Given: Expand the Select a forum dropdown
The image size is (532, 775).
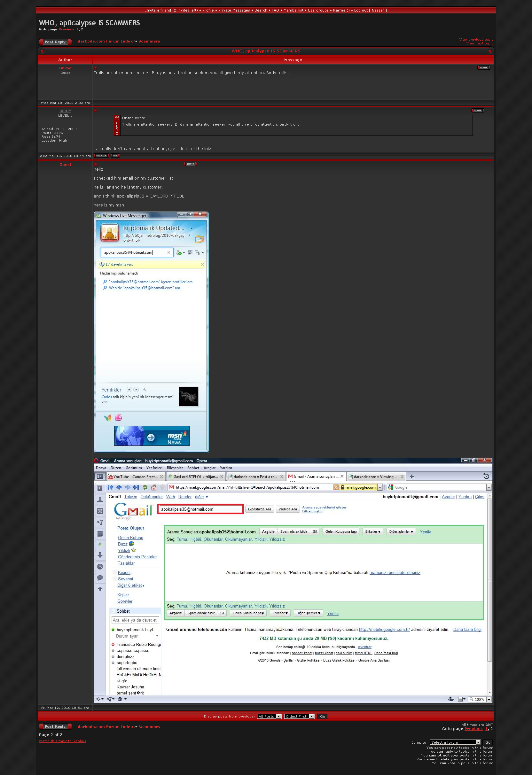Looking at the screenshot, I should coord(455,742).
